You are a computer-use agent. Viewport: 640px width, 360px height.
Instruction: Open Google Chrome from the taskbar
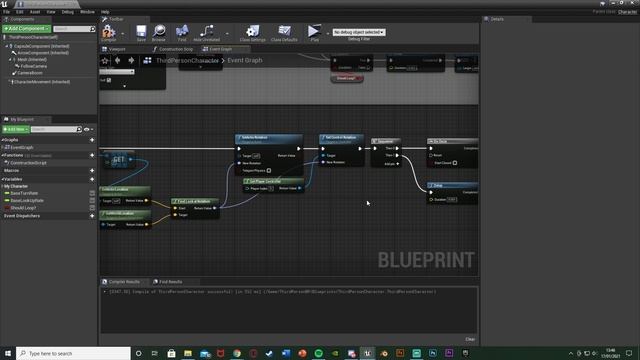(x=237, y=353)
